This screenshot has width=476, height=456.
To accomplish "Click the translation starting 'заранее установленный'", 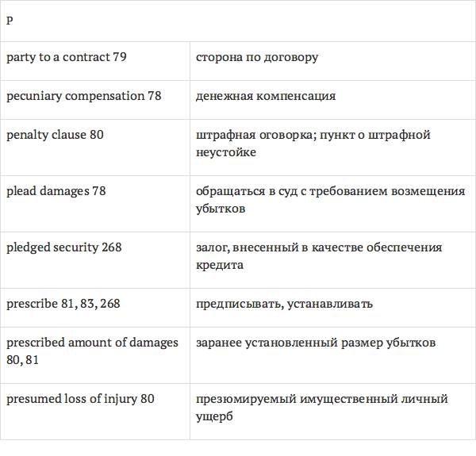I will [316, 343].
